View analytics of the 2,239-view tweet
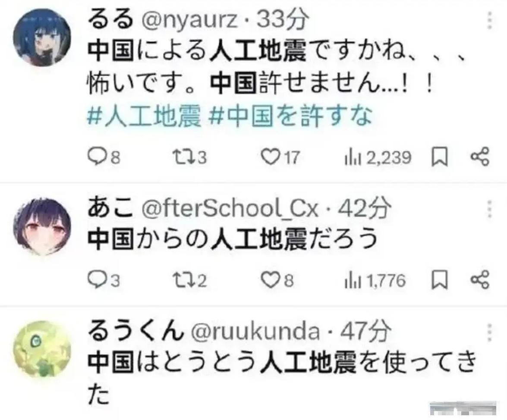 click(378, 158)
